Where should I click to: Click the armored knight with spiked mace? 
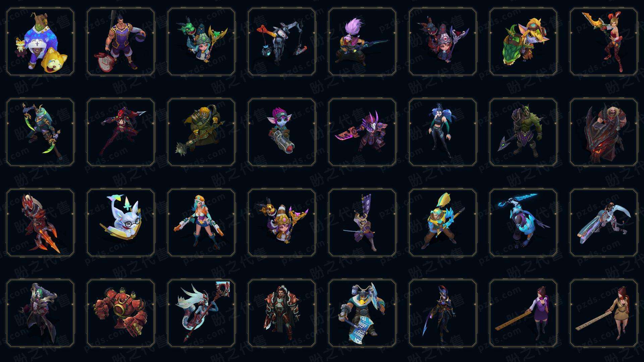(x=201, y=132)
